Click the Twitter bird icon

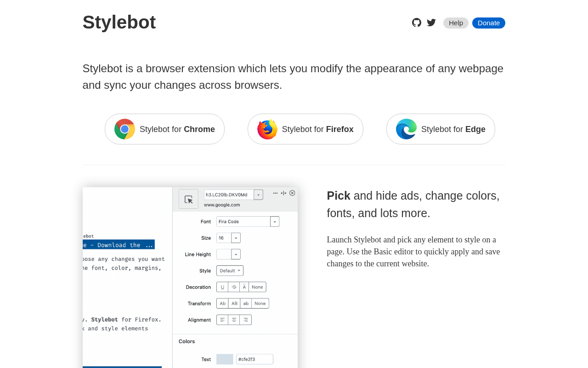[x=431, y=23]
